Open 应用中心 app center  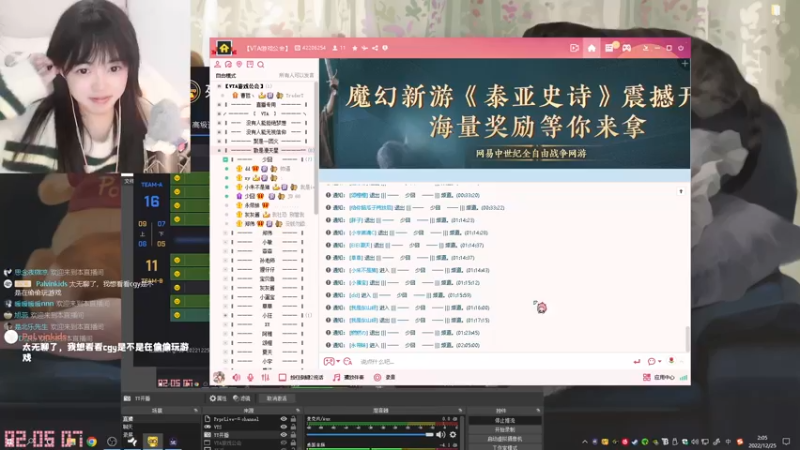[659, 378]
